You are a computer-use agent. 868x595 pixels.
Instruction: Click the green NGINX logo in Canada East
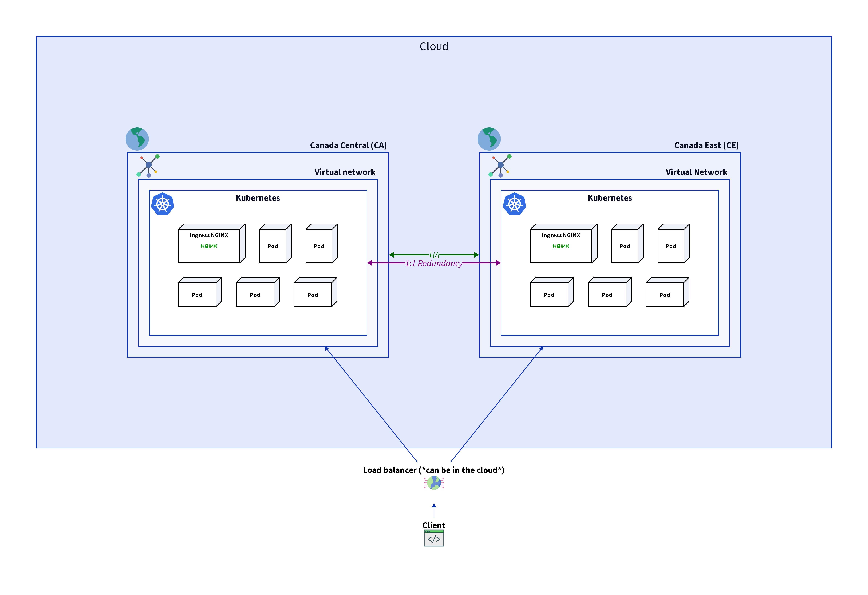pos(561,246)
